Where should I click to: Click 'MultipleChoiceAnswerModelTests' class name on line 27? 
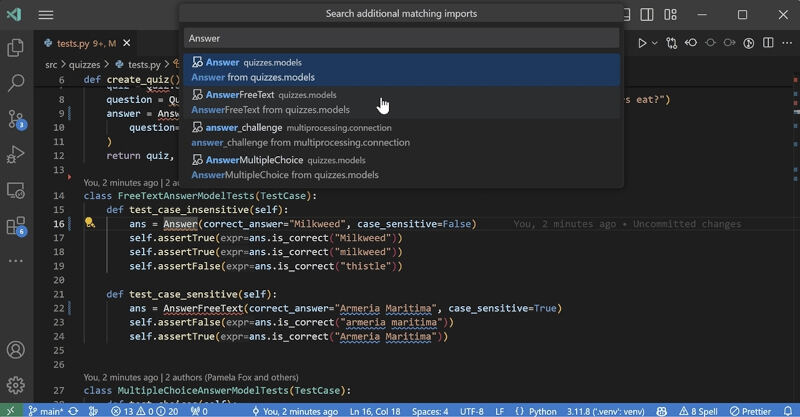click(203, 390)
